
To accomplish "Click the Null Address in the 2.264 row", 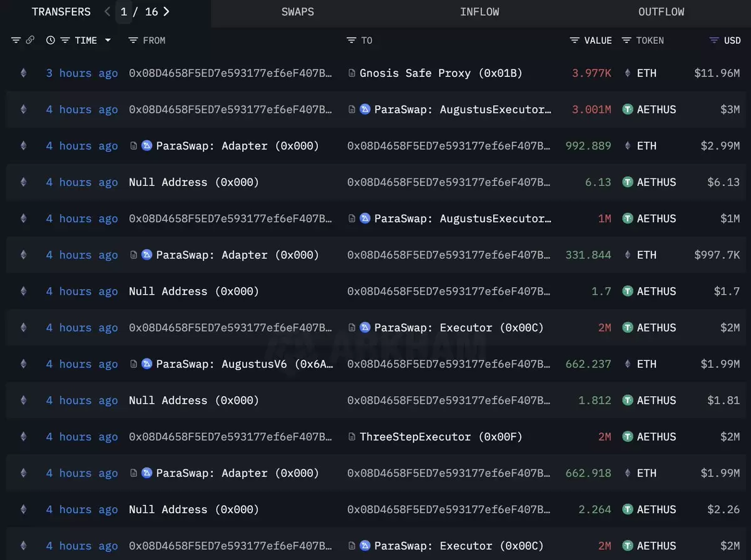I will (194, 509).
